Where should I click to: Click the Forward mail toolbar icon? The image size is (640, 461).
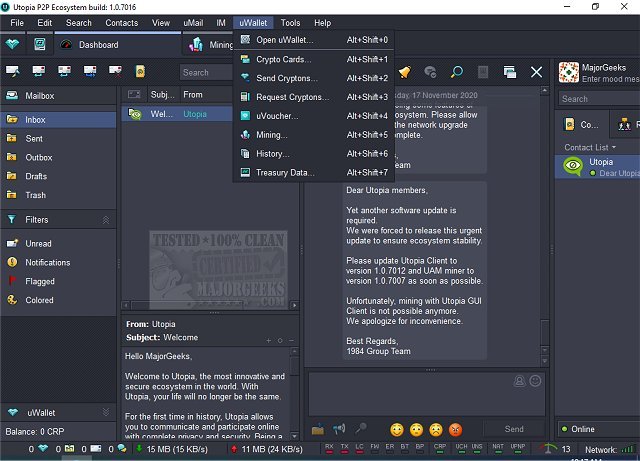pos(90,71)
